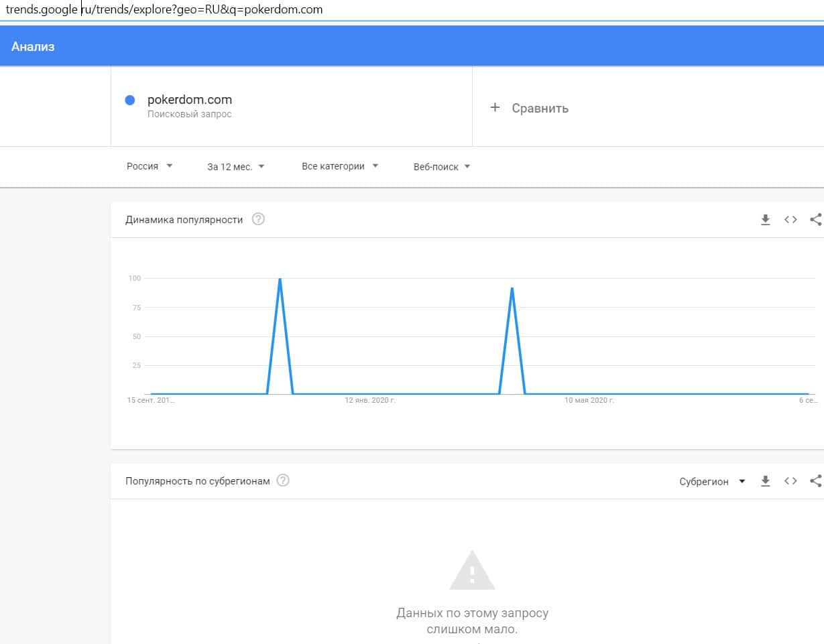Click the 100 y-axis label
The width and height of the screenshot is (824, 644).
135,278
